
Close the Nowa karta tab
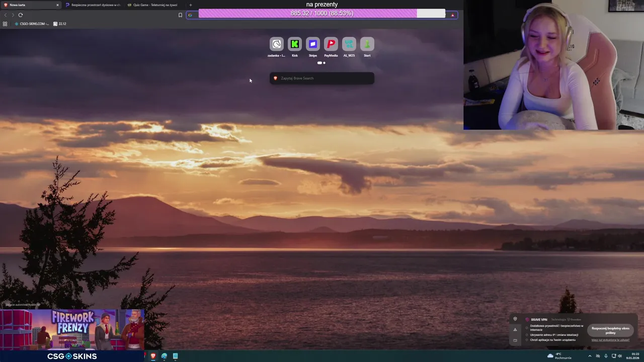[57, 5]
